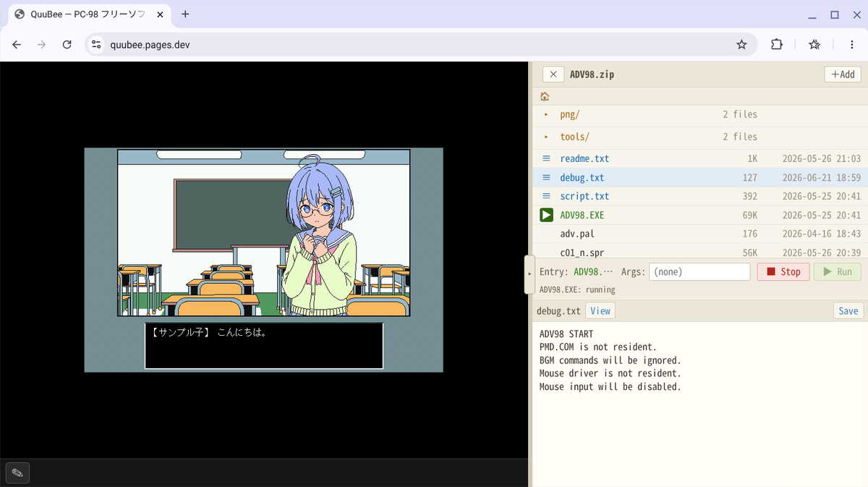Click the debug.txt label above log
Image resolution: width=868 pixels, height=487 pixels.
click(558, 311)
